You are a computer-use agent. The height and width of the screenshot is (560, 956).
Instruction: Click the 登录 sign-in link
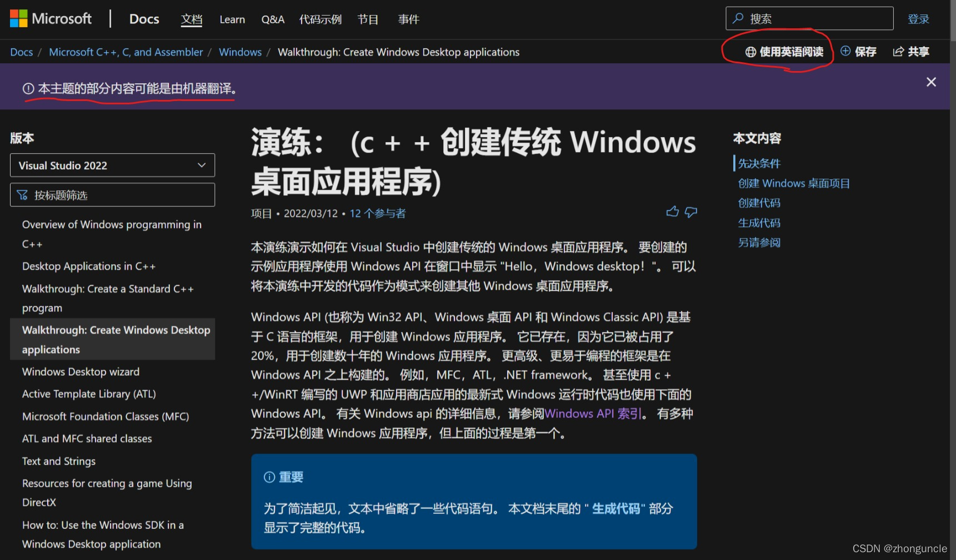click(918, 19)
